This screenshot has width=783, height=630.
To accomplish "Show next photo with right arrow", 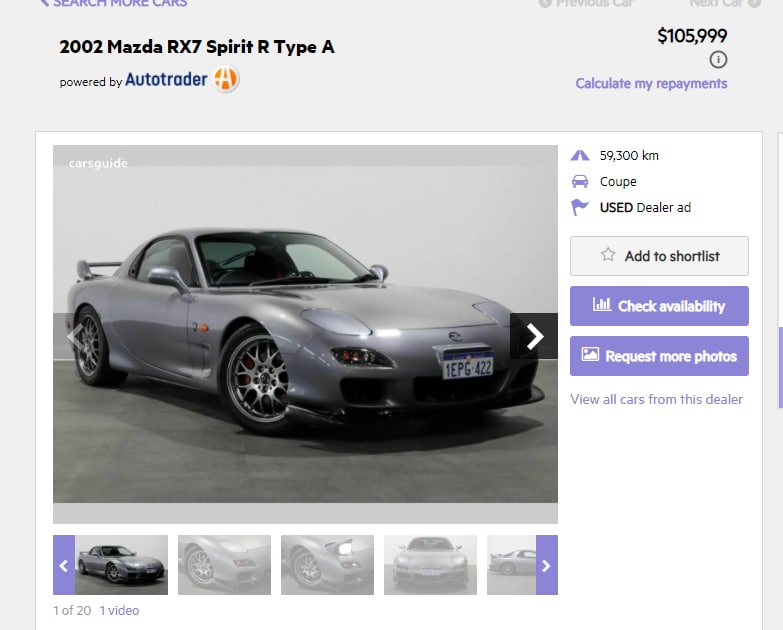I will tap(534, 336).
